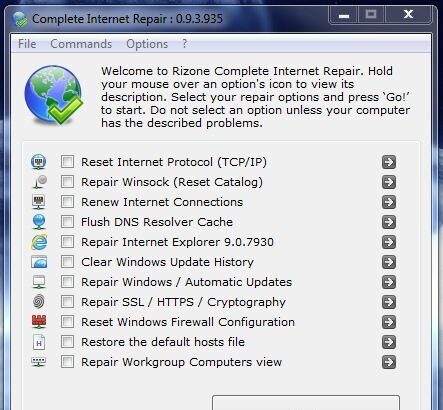443x410 pixels.
Task: Click the globe icon beside Flush DNS Resolver Cache
Action: click(39, 222)
